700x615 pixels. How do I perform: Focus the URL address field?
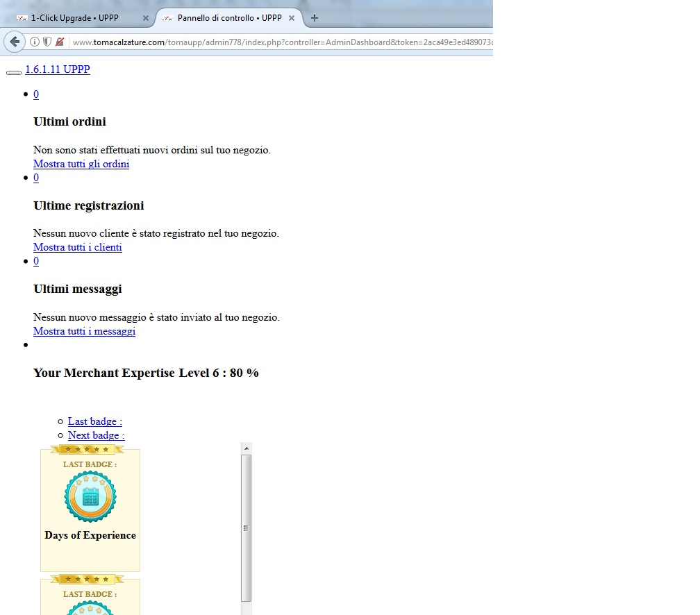click(281, 42)
